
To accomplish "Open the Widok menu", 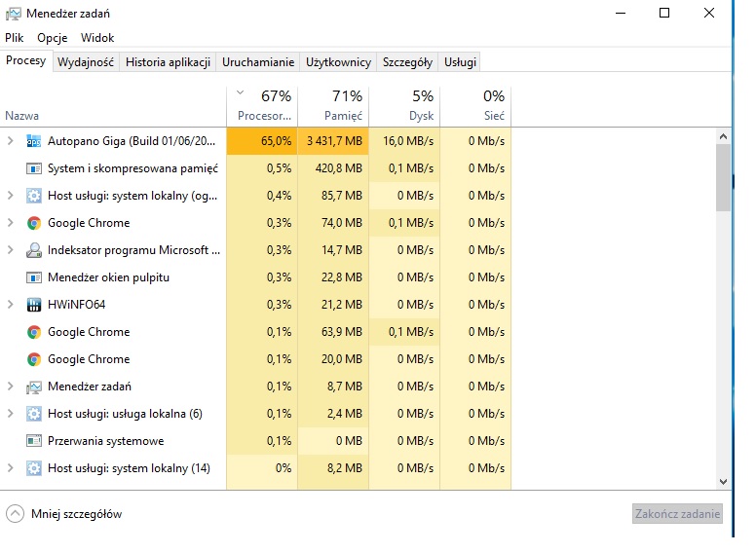I will tap(97, 38).
